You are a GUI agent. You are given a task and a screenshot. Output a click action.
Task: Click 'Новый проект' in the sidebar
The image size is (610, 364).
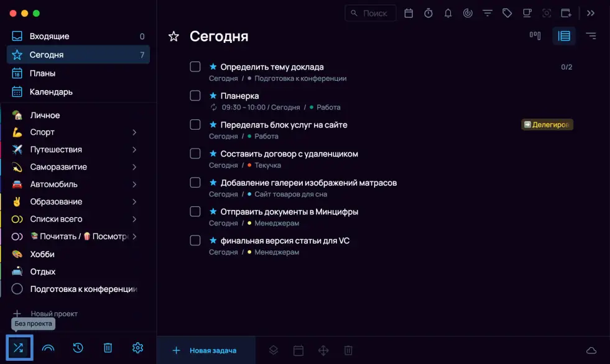click(53, 314)
